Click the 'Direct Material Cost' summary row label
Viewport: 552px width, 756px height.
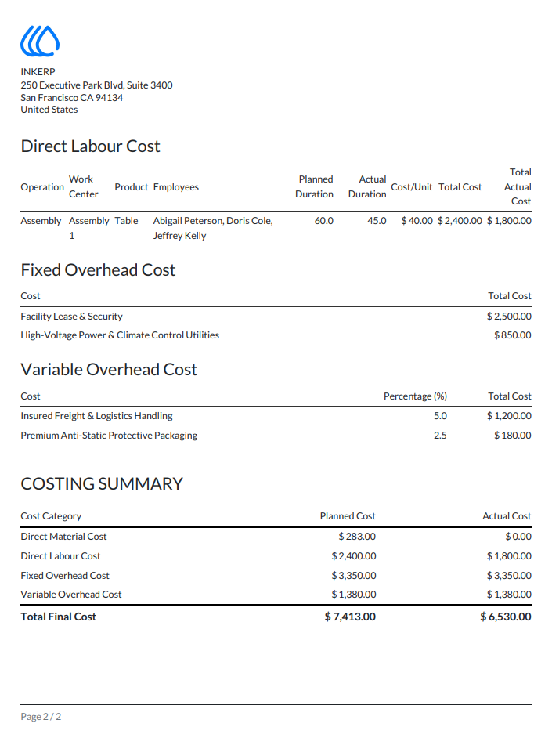coord(63,536)
